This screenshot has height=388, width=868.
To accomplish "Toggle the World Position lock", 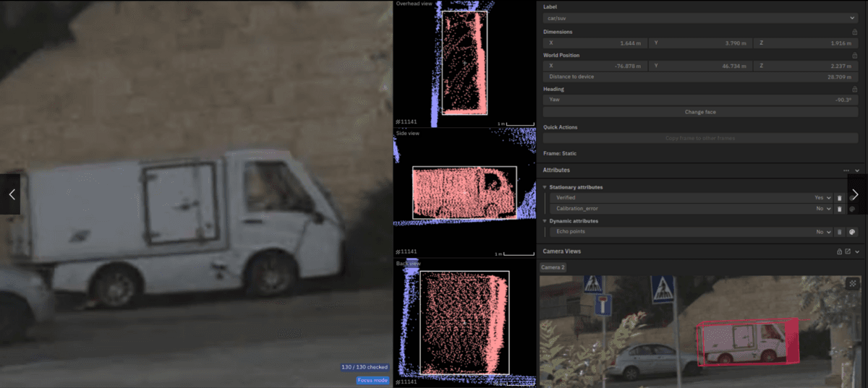I will (854, 55).
